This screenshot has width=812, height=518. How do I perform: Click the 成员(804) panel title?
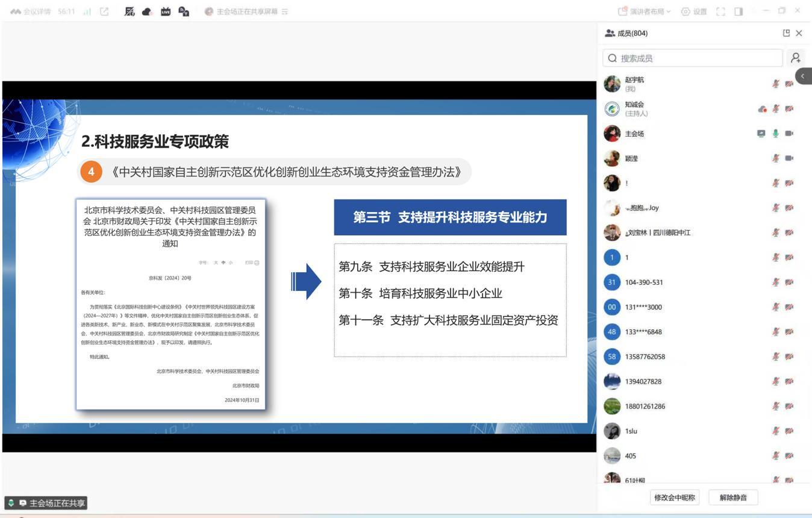click(632, 33)
